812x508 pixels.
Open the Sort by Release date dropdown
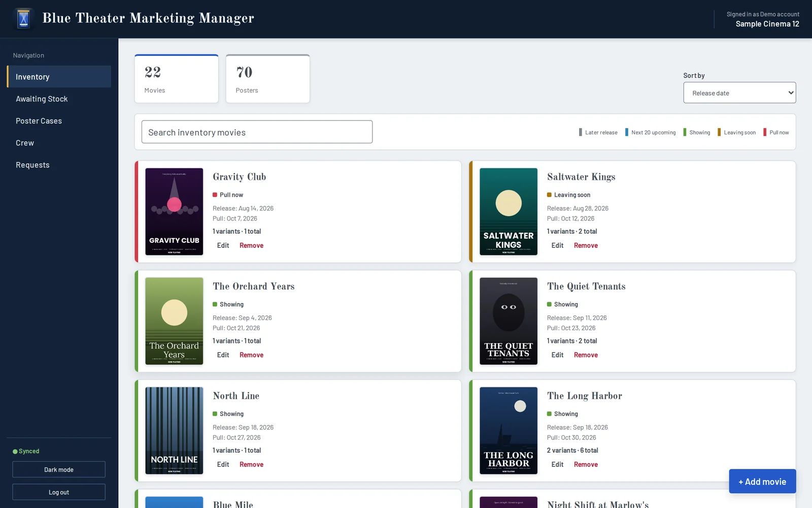[739, 93]
